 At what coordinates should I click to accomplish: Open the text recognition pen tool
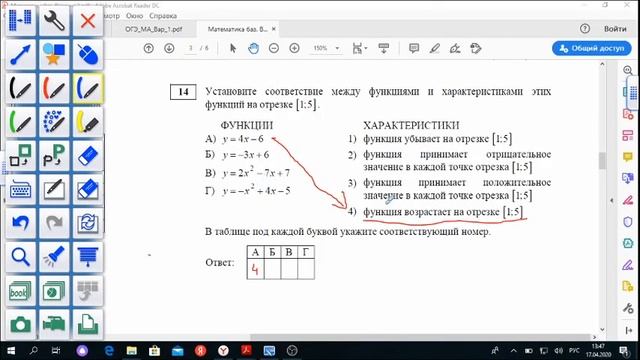point(54,156)
